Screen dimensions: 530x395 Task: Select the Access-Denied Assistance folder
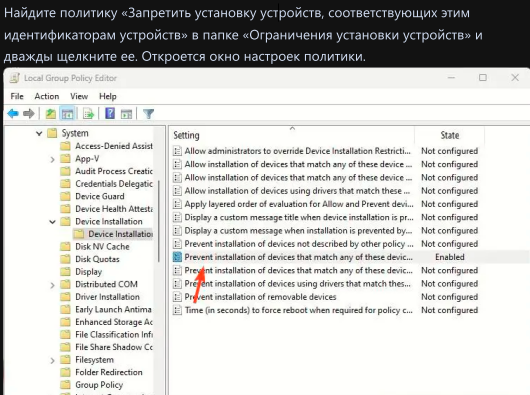tap(106, 146)
